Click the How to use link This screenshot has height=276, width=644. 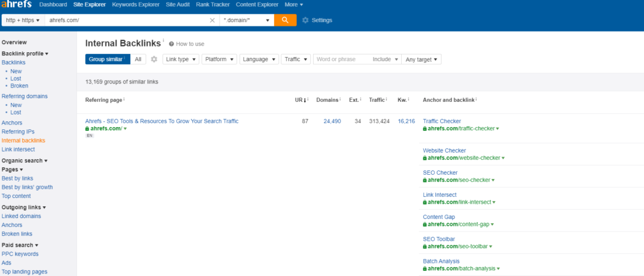click(x=190, y=44)
